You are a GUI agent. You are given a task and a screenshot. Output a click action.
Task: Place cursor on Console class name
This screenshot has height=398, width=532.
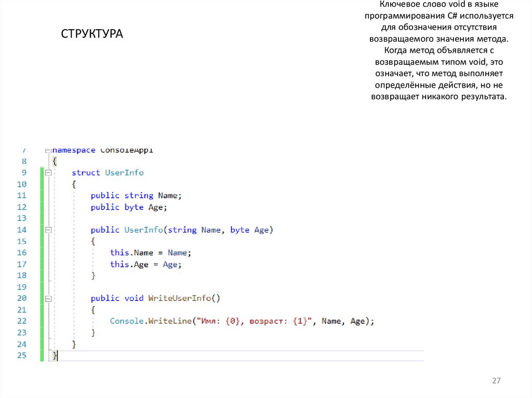[127, 321]
